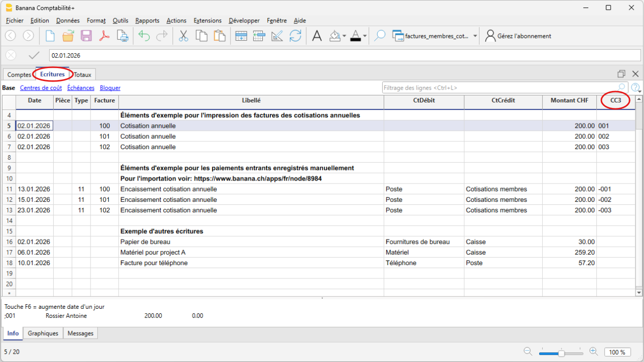Open the Extensions menu
644x362 pixels.
click(207, 20)
